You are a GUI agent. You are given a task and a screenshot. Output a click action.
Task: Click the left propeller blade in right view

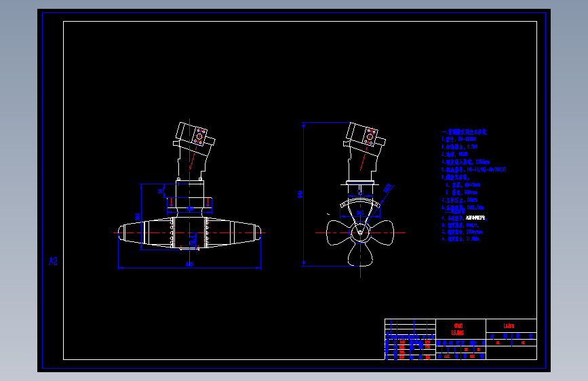339,233
